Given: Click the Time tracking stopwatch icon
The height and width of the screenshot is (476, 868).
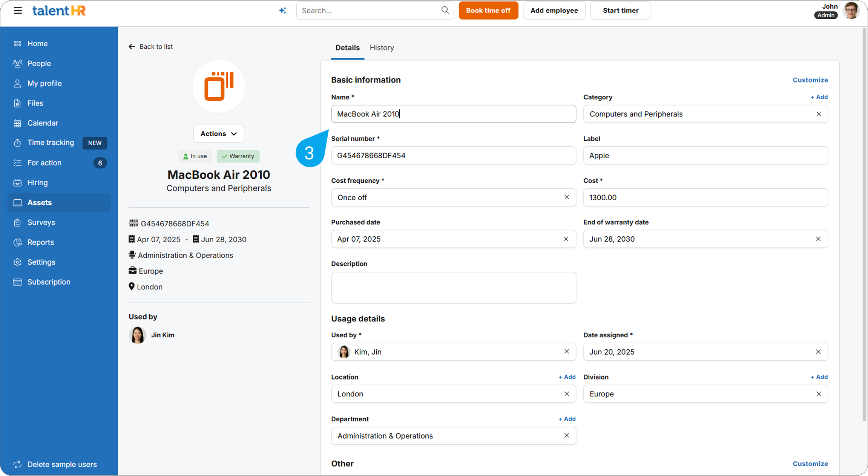Looking at the screenshot, I should tap(17, 143).
